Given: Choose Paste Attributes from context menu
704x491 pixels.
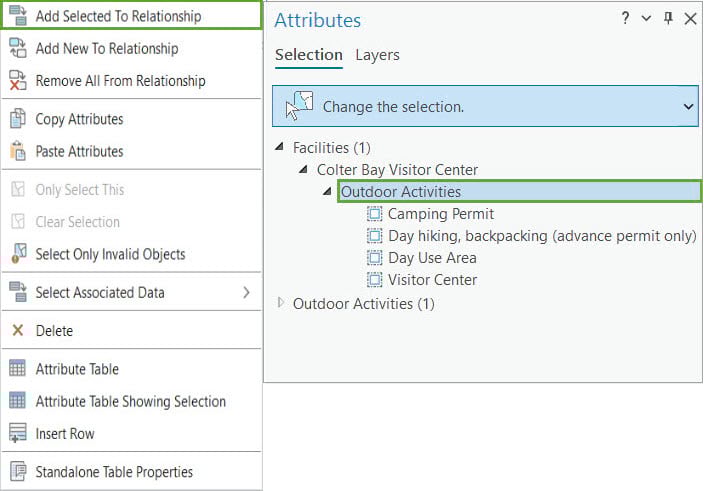Looking at the screenshot, I should 131,151.
